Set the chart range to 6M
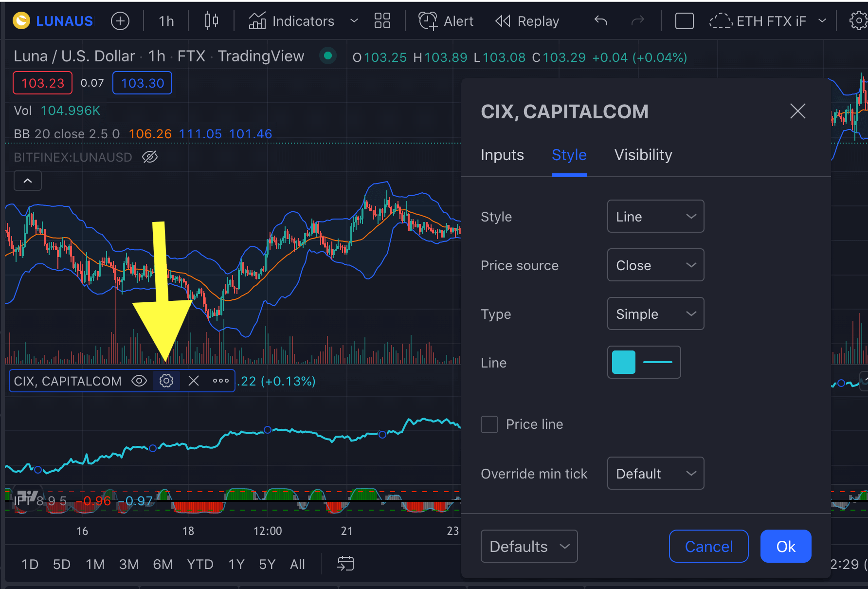The image size is (868, 589). point(163,564)
